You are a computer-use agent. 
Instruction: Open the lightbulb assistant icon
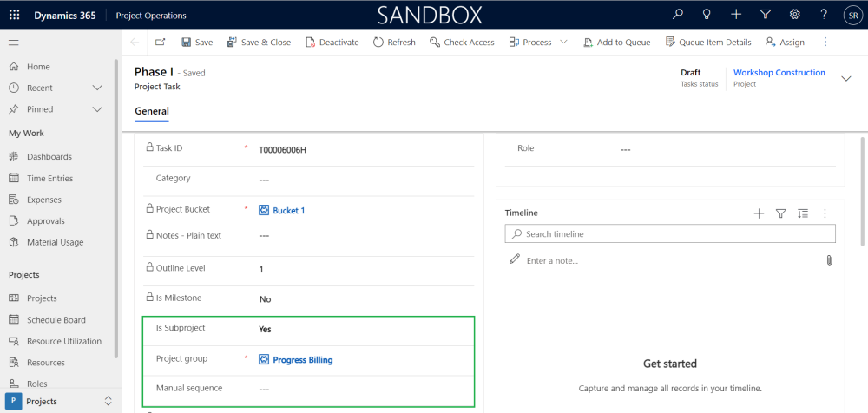tap(707, 15)
